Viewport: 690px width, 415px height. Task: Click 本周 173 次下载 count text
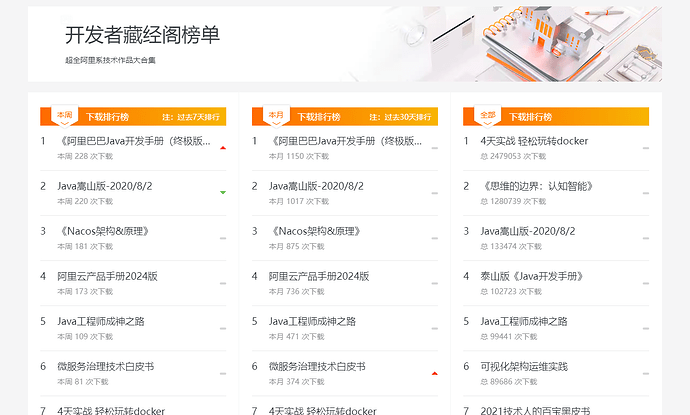[85, 292]
